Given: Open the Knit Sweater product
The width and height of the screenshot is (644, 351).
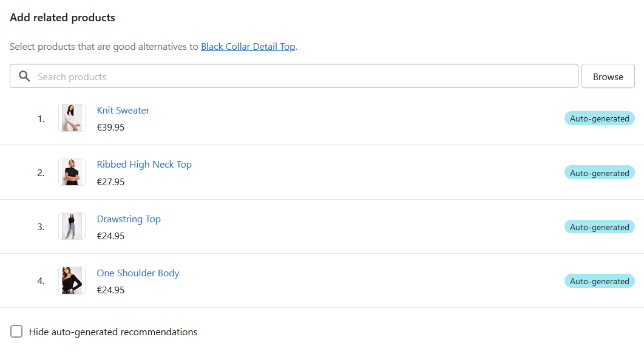Looking at the screenshot, I should pyautogui.click(x=123, y=110).
